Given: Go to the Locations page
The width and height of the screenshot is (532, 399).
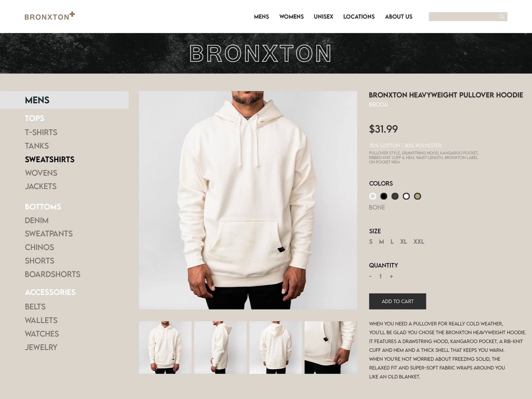Looking at the screenshot, I should (x=359, y=17).
